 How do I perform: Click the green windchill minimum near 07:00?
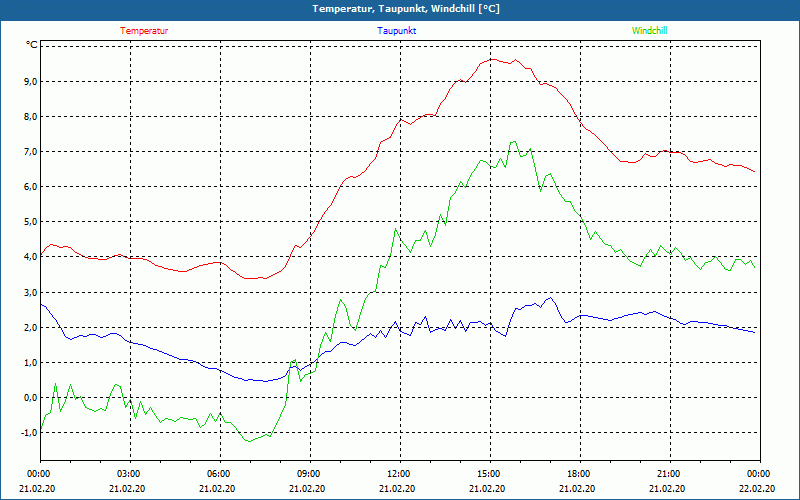point(249,441)
